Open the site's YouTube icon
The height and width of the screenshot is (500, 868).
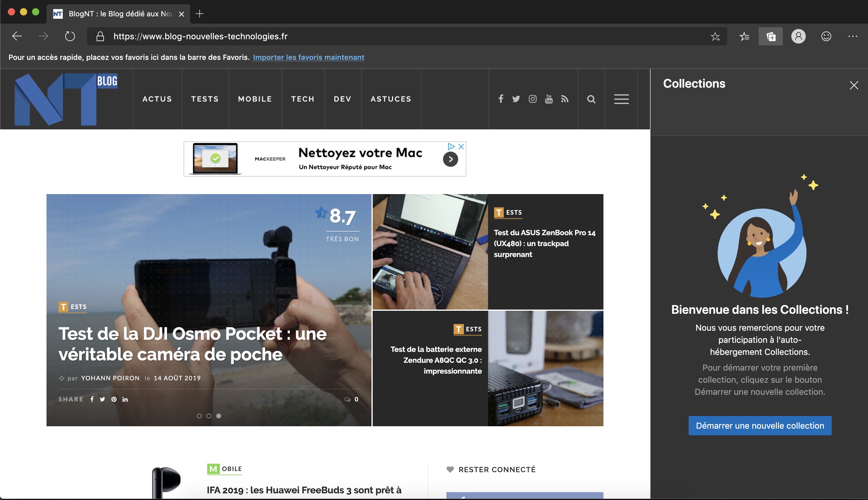coord(548,99)
